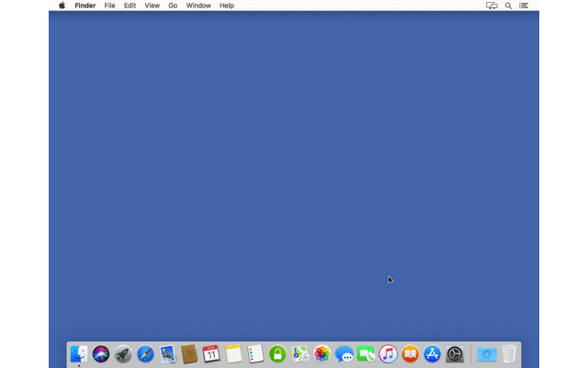Open iTunes music note icon
Screen dimensions: 588x368
(388, 353)
